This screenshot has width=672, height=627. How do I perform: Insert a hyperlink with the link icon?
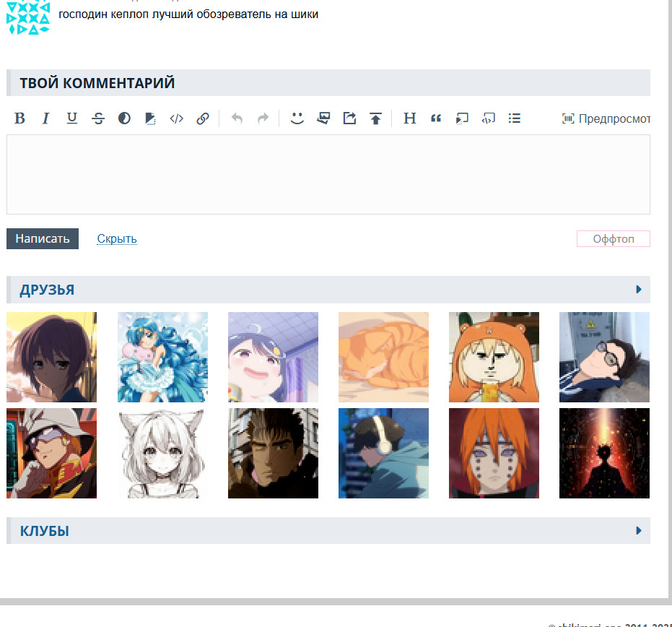pyautogui.click(x=203, y=118)
